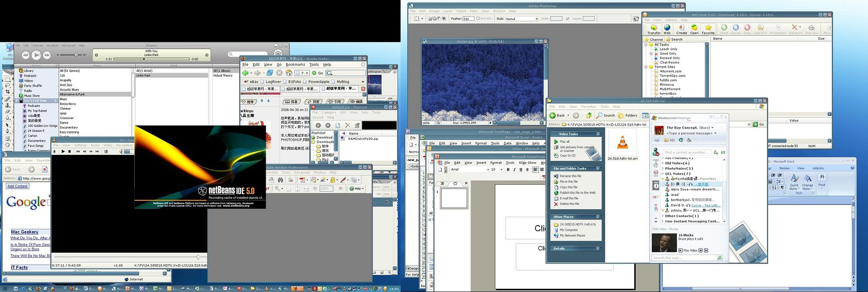
Task: Click the Add Content link
Action: click(x=18, y=186)
